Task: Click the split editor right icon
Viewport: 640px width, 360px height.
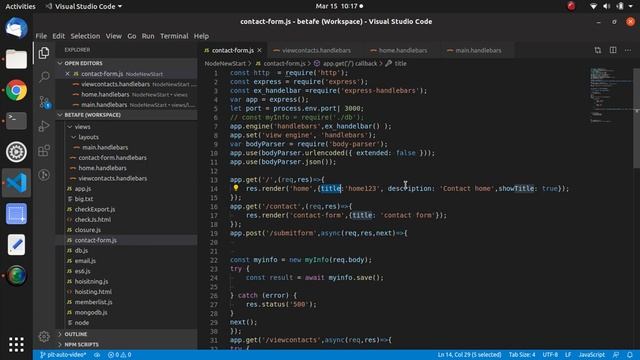Action: 613,50
